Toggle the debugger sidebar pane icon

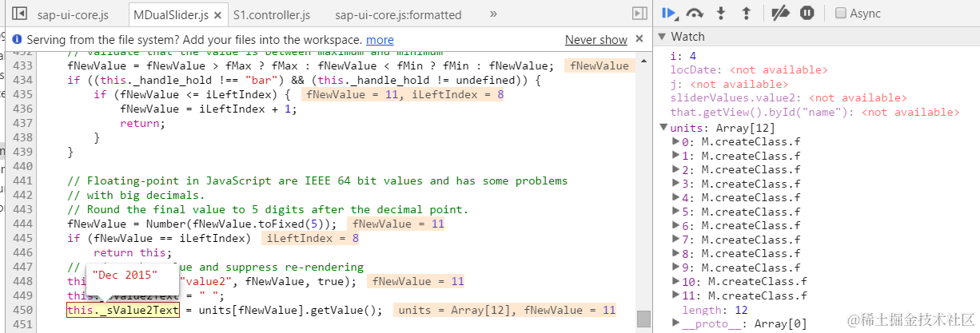639,14
